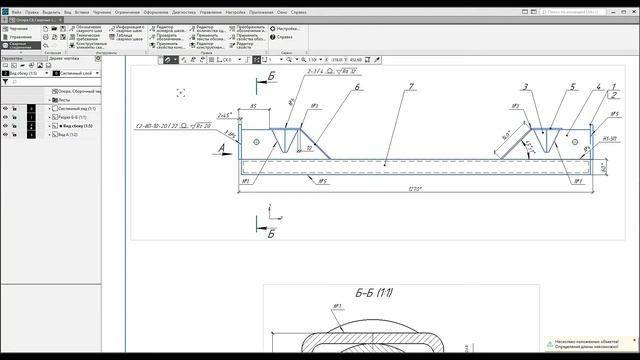Expand the Разрез Б-Б tree node

50,118
